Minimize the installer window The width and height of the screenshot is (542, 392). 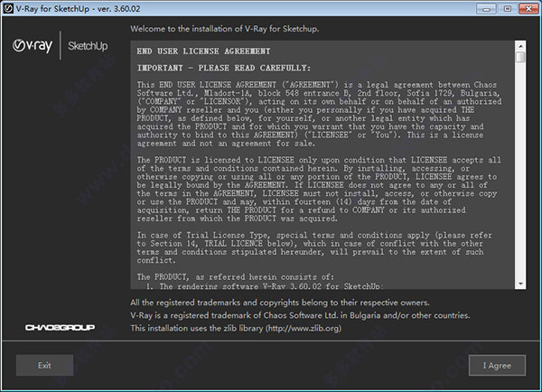pos(486,9)
